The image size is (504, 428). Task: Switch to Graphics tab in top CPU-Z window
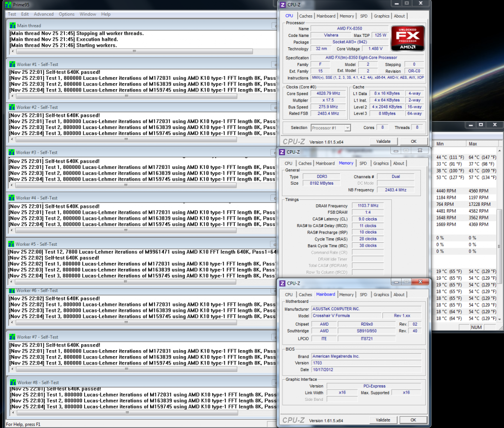coord(381,16)
